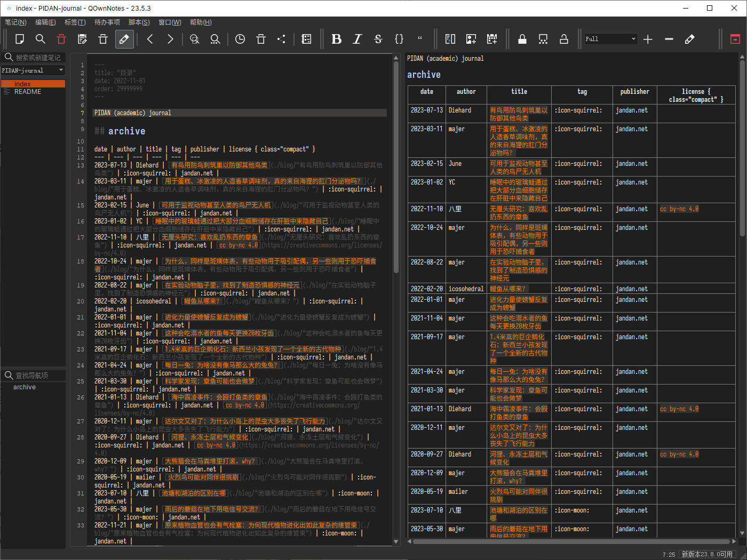Open the 笔记(N) menu
Viewport: 747px width, 560px height.
[15, 22]
